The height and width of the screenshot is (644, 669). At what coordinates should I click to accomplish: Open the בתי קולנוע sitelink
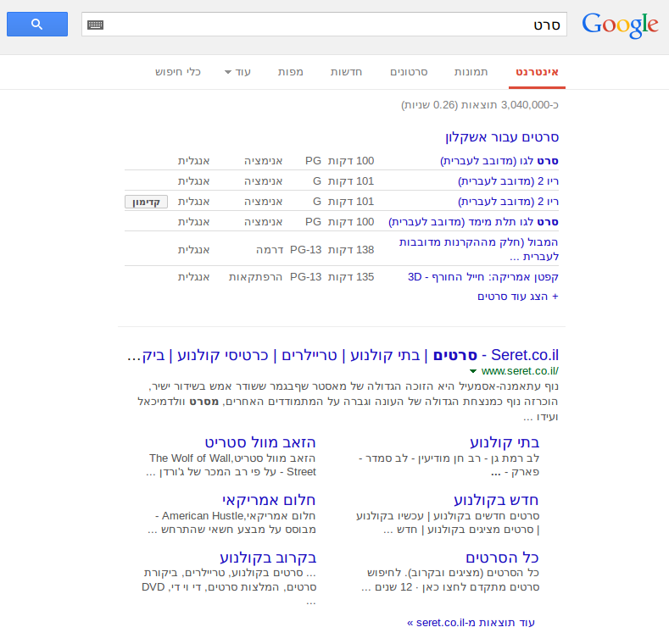(505, 442)
